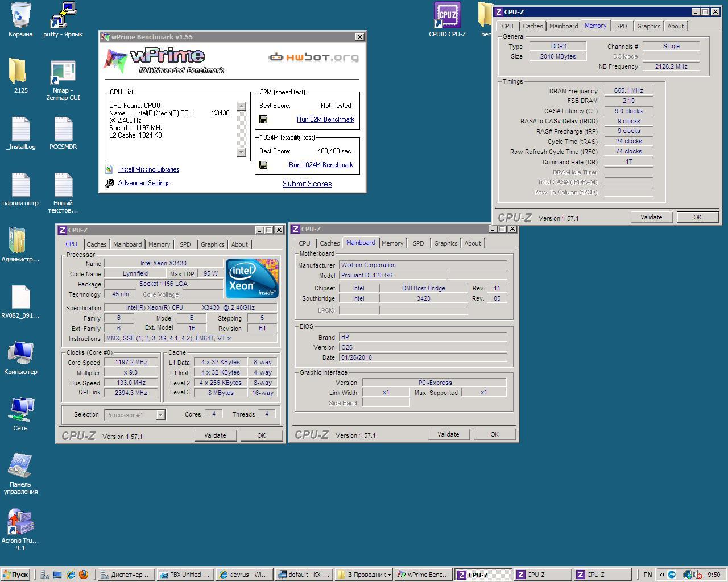728x582 pixels.
Task: Click the Submit Scores link
Action: pos(307,184)
